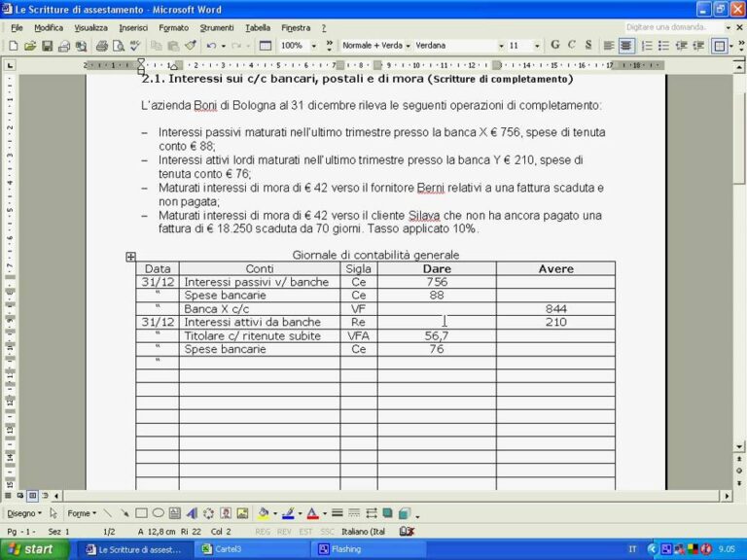Screen dimensions: 747x560
Task: Select the Rectangle shape tool
Action: click(x=141, y=513)
